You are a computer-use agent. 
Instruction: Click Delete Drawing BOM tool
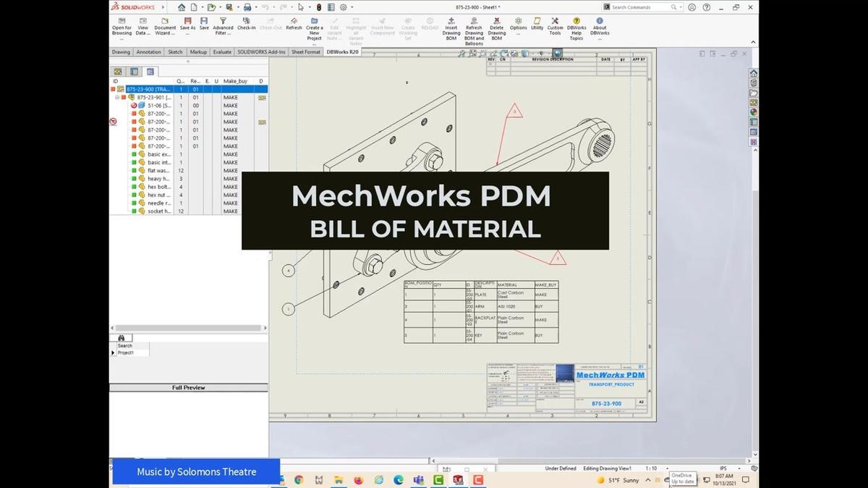[497, 29]
